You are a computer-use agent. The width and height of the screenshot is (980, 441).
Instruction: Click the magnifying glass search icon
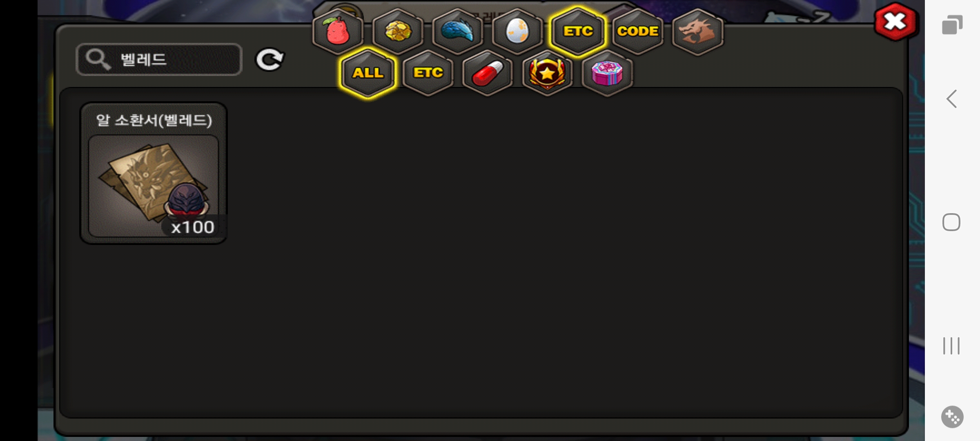click(x=98, y=60)
